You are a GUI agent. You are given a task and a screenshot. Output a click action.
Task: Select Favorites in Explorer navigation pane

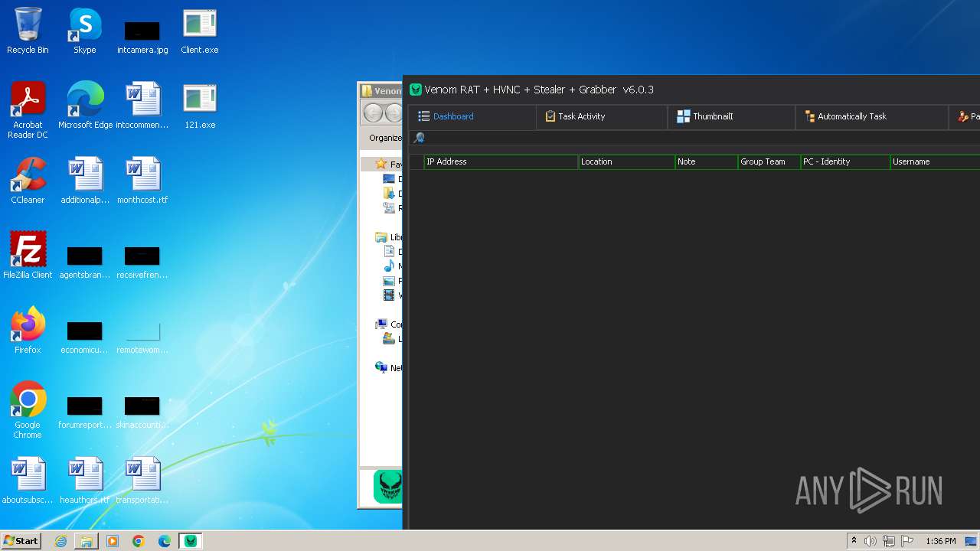388,165
